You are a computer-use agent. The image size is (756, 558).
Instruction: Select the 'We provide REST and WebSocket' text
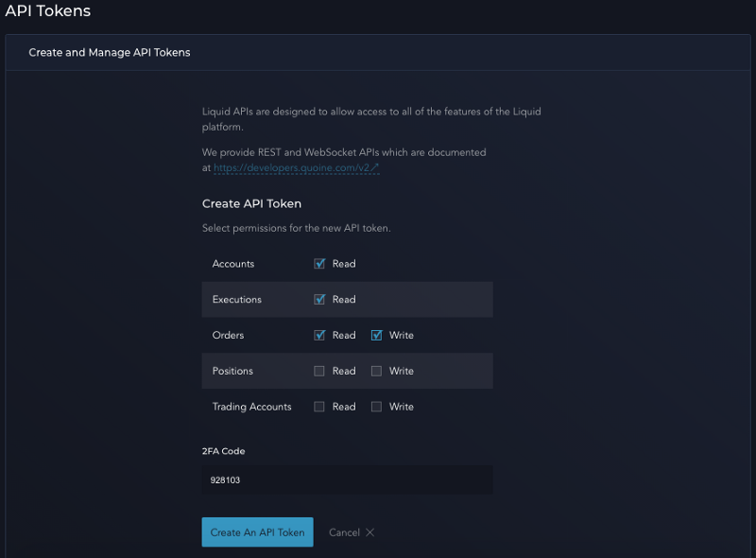[x=344, y=160]
